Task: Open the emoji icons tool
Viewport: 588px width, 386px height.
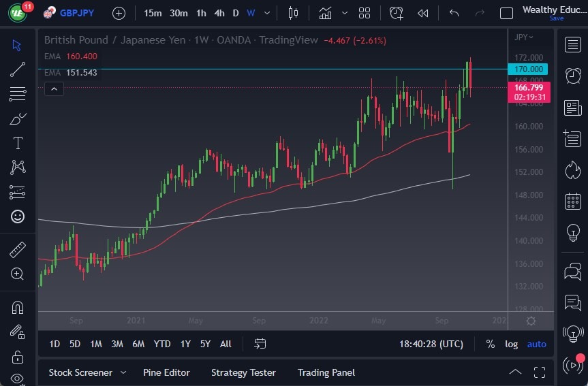Action: pos(18,216)
